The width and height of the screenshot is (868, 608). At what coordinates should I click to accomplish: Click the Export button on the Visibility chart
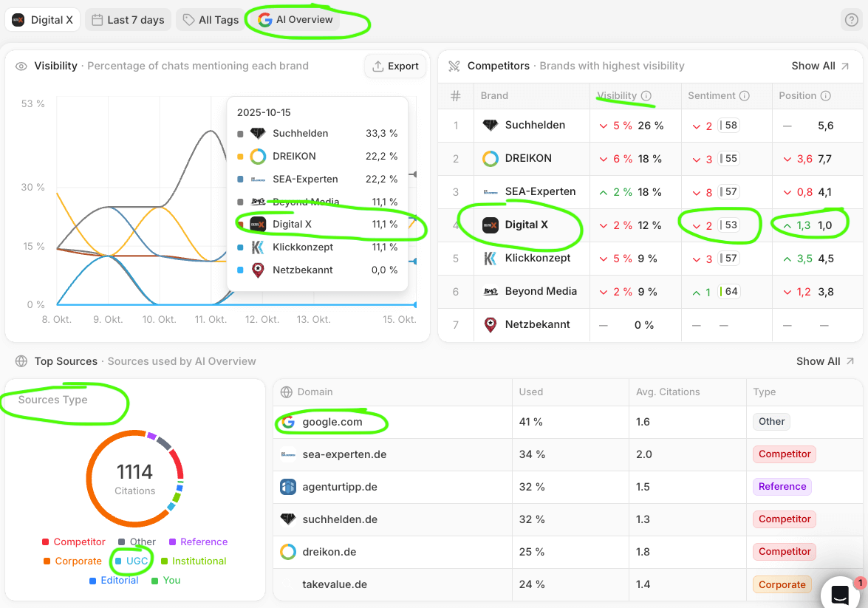pyautogui.click(x=395, y=66)
